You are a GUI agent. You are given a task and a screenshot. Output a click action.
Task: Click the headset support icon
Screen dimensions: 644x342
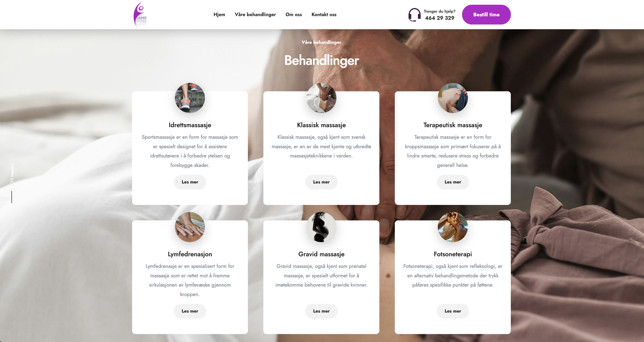tap(414, 15)
